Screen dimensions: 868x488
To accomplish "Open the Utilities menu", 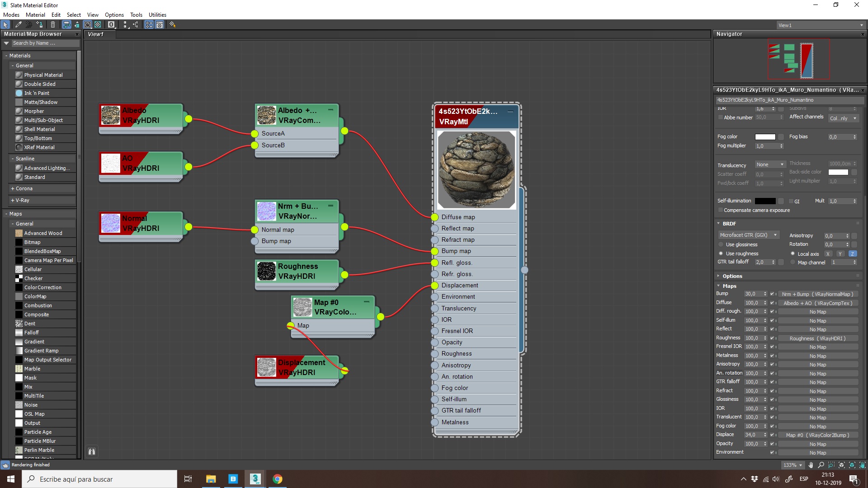I will pos(157,14).
